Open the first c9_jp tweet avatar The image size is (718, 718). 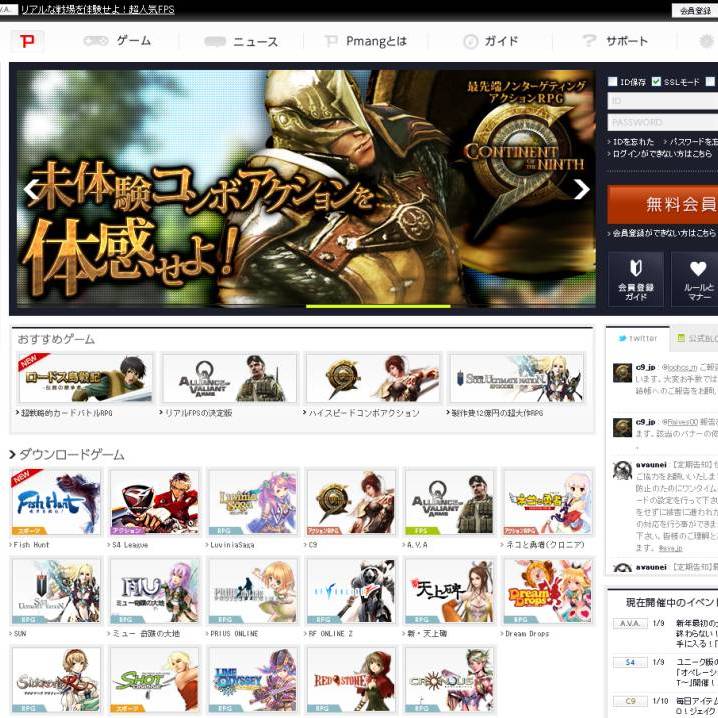tap(622, 373)
